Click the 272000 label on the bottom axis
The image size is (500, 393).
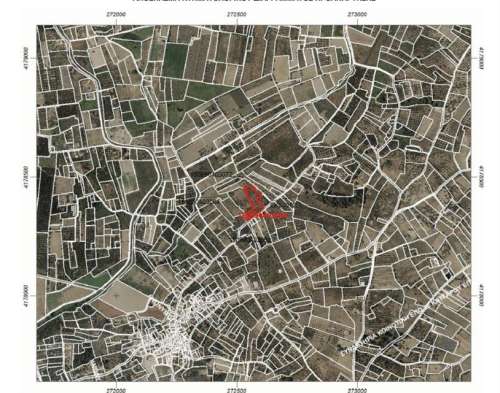click(116, 390)
